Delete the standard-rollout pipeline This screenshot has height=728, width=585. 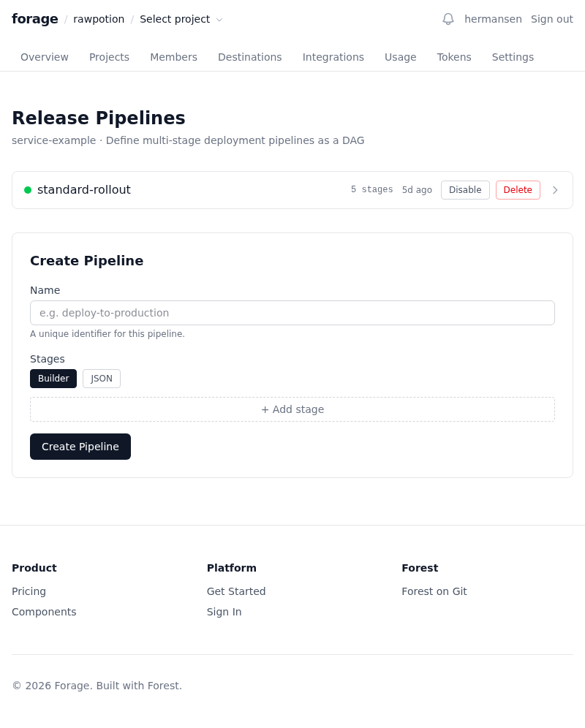tap(518, 190)
